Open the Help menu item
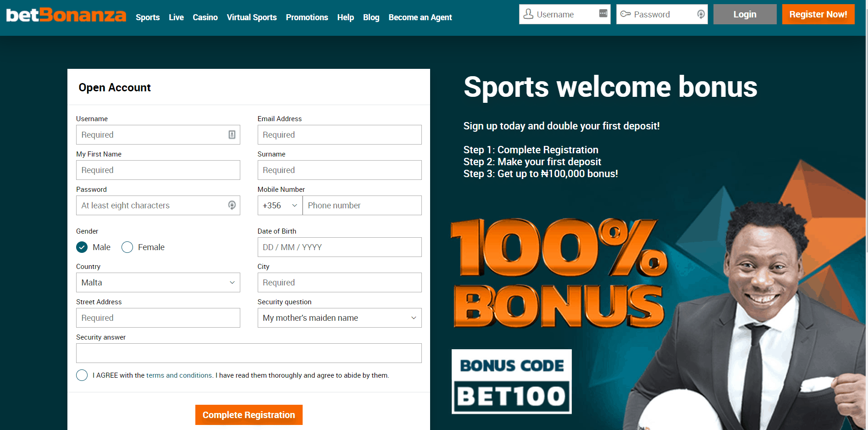This screenshot has width=868, height=430. [x=345, y=17]
